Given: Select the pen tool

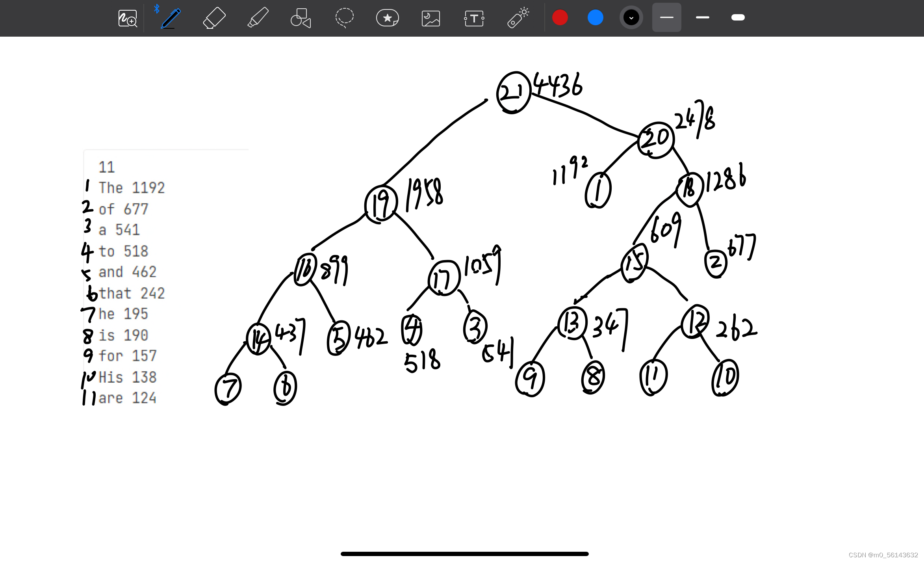Looking at the screenshot, I should click(x=171, y=18).
